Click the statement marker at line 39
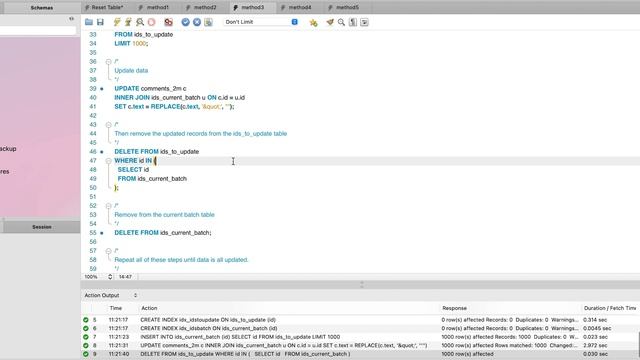640x360 pixels. [102, 89]
